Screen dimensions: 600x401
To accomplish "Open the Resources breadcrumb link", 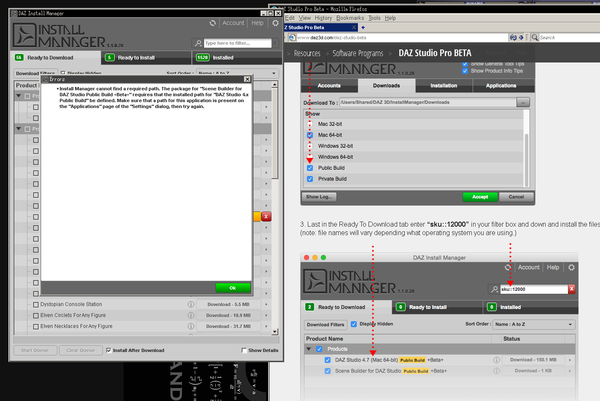I will 307,53.
